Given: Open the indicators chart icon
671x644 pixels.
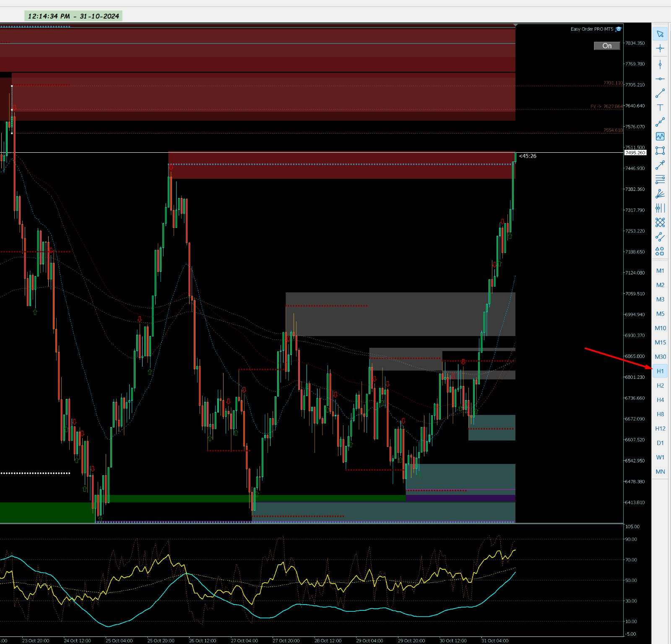Looking at the screenshot, I should pyautogui.click(x=660, y=136).
